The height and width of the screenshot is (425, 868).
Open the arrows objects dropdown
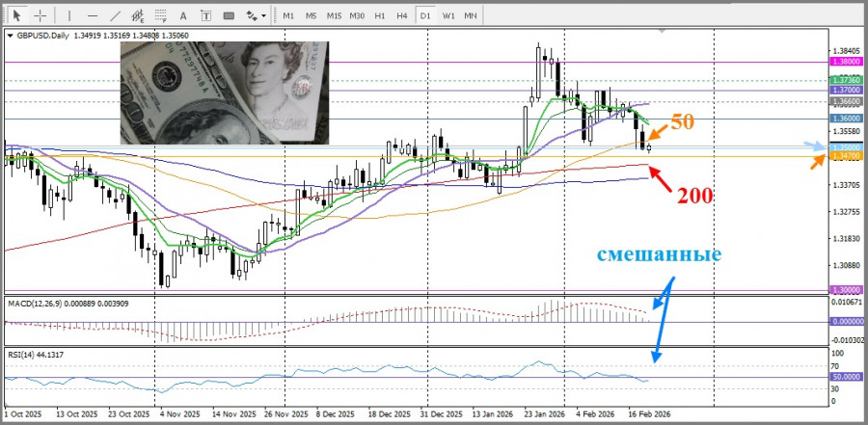[x=256, y=15]
